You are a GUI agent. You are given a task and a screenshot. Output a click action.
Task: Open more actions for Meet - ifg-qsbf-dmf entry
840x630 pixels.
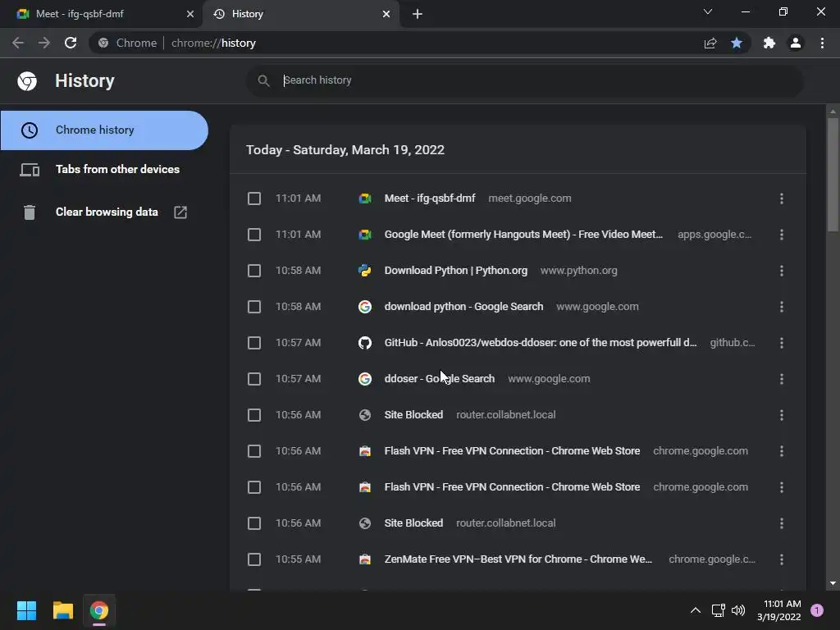click(782, 199)
